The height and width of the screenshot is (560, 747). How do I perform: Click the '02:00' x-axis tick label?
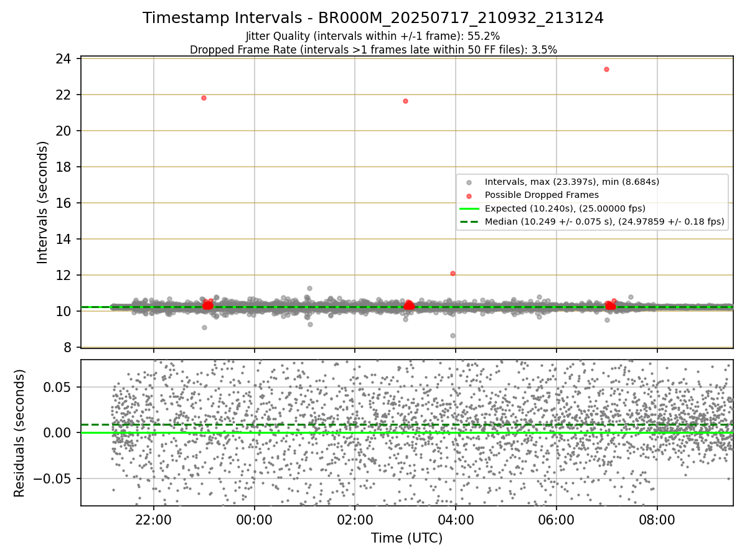coord(355,521)
